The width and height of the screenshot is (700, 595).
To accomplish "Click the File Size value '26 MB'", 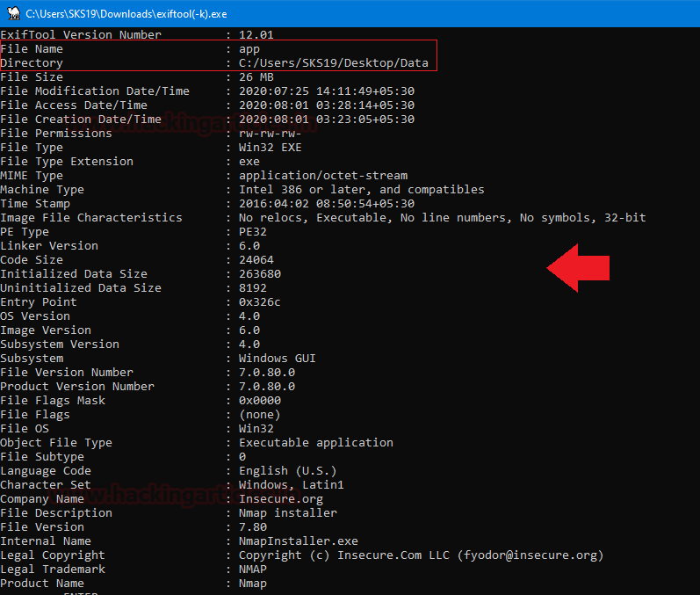I will 256,77.
